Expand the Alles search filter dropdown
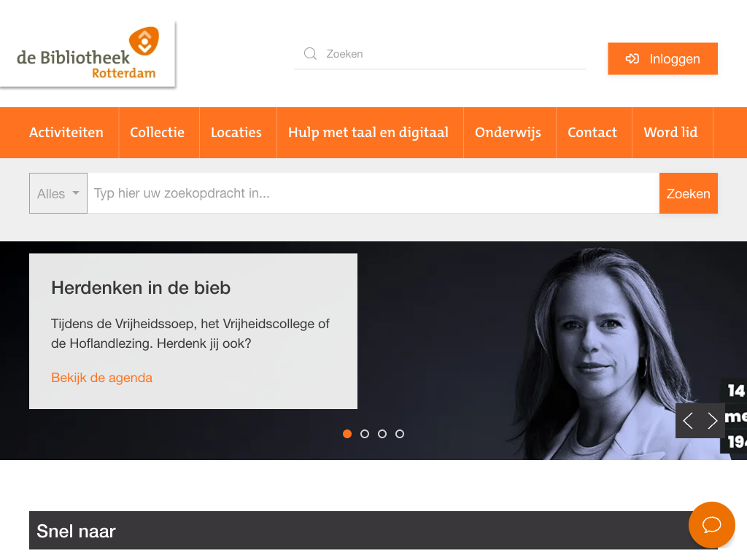 (58, 193)
